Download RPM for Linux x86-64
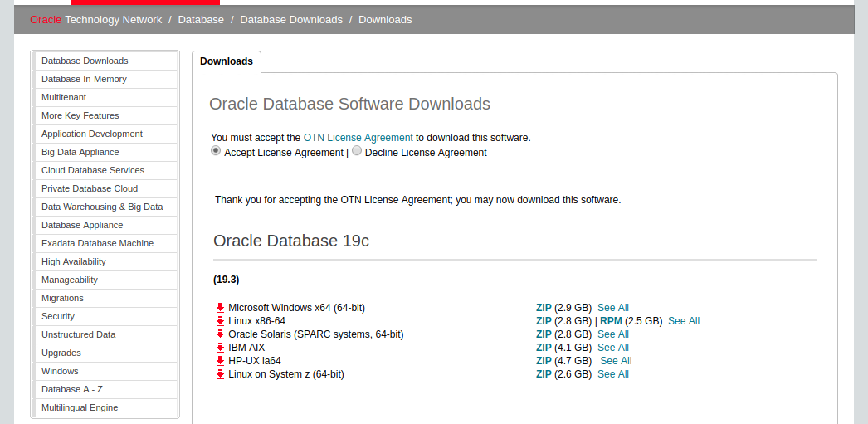Image resolution: width=868 pixels, height=424 pixels. click(x=611, y=321)
